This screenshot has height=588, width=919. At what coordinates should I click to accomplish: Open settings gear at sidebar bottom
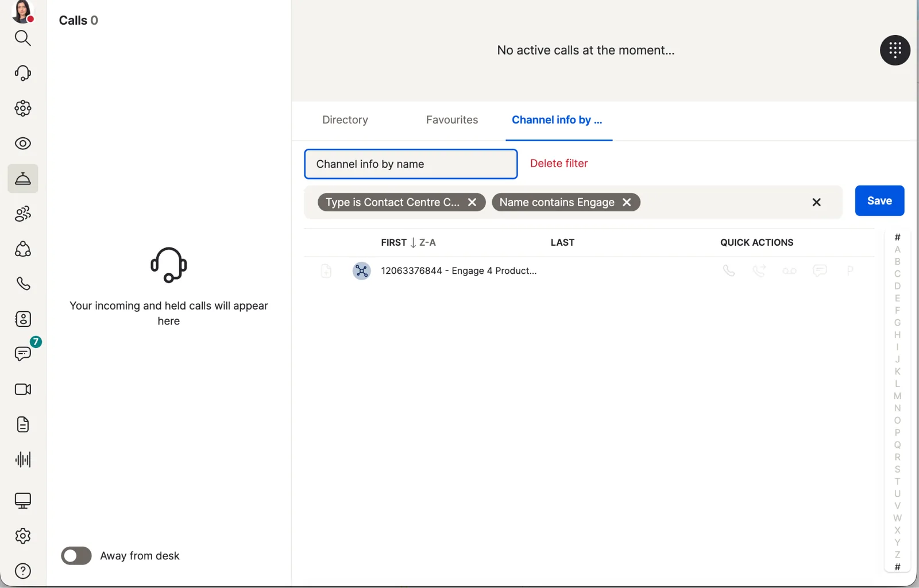(x=22, y=536)
